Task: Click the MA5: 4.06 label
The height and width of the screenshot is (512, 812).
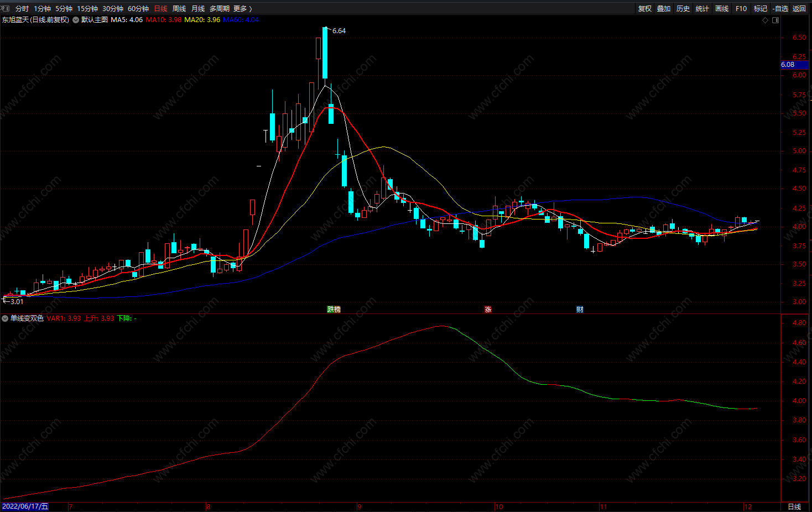Action: point(127,20)
